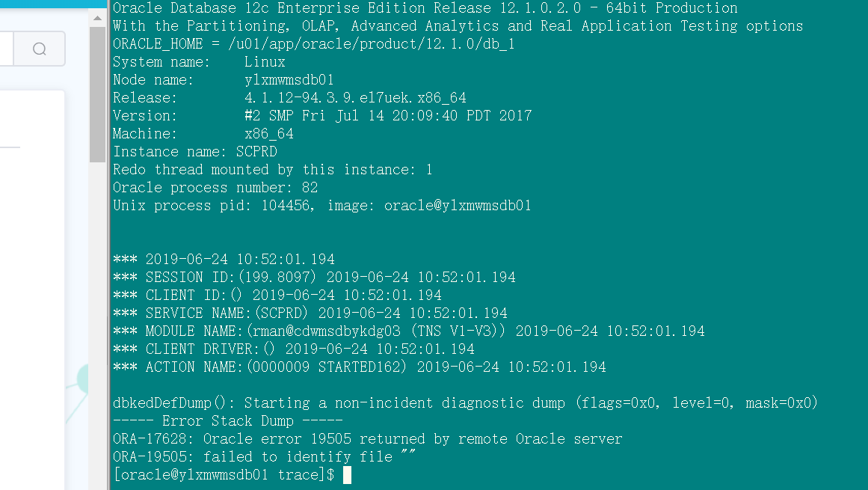The width and height of the screenshot is (868, 490).
Task: Click the terminal cursor block at the prompt
Action: click(x=347, y=475)
